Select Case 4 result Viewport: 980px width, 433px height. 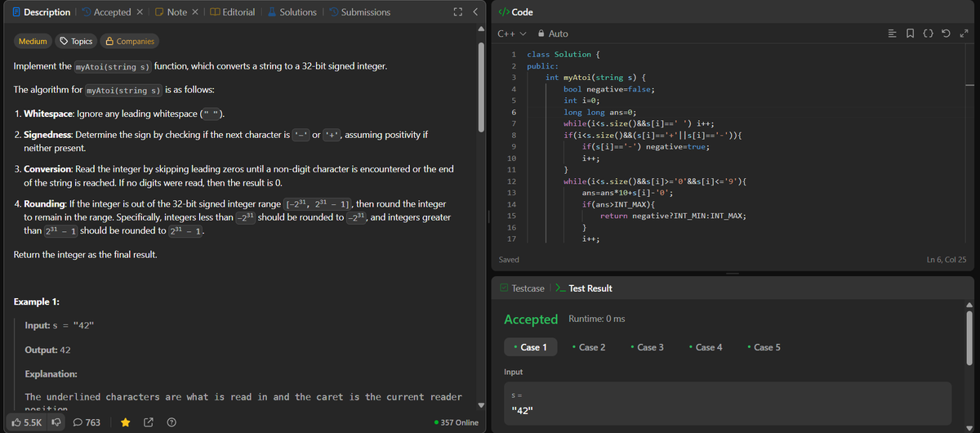click(706, 347)
